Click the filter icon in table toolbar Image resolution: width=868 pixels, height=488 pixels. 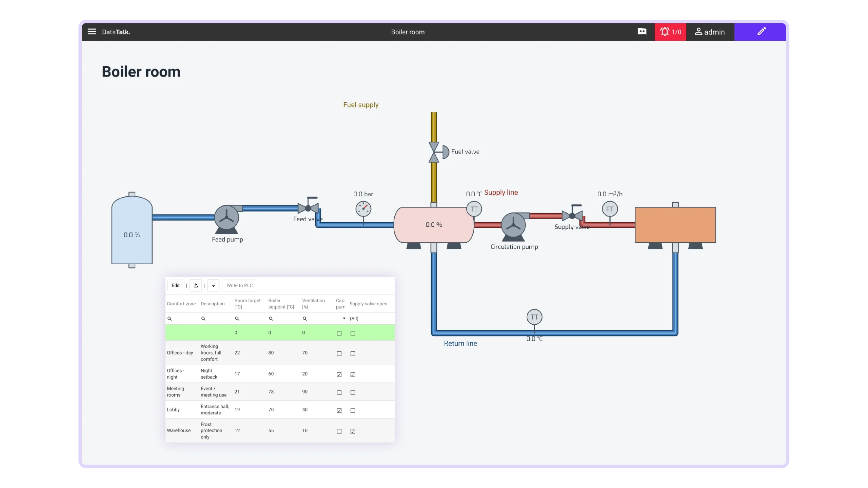213,285
